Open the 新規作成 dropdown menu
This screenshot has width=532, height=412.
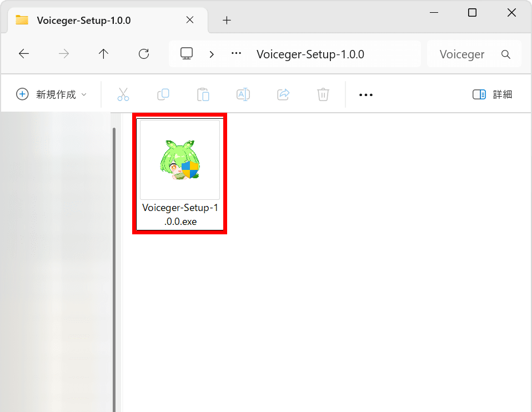pos(51,94)
